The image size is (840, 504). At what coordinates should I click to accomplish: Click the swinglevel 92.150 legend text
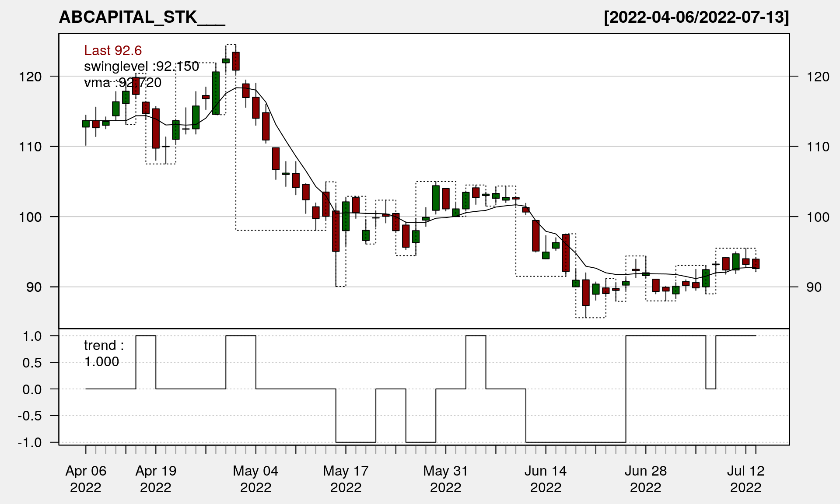pyautogui.click(x=141, y=66)
